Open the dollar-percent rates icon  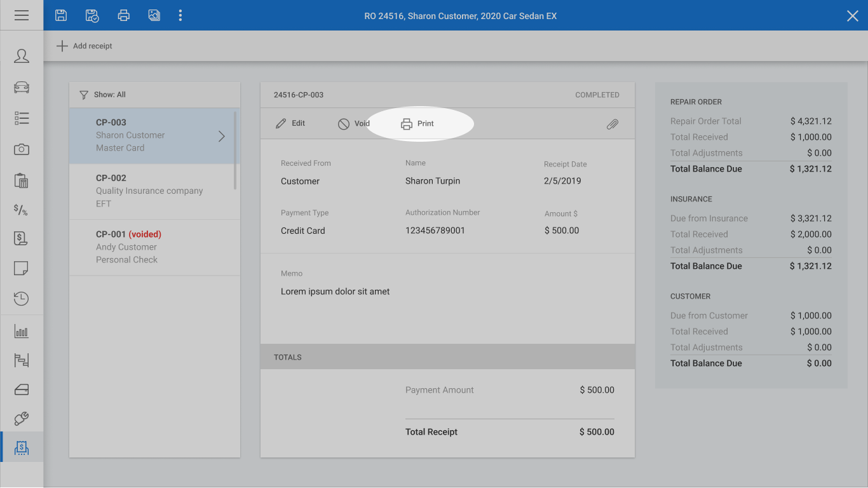click(x=21, y=210)
